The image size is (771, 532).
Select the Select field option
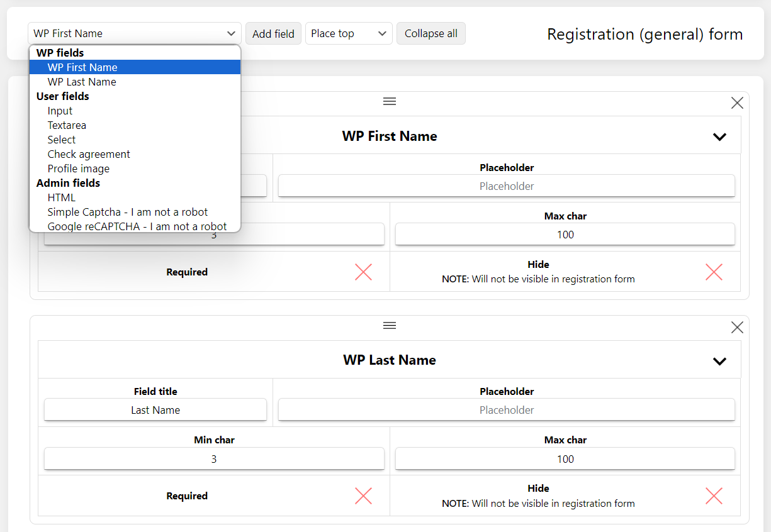point(135,140)
